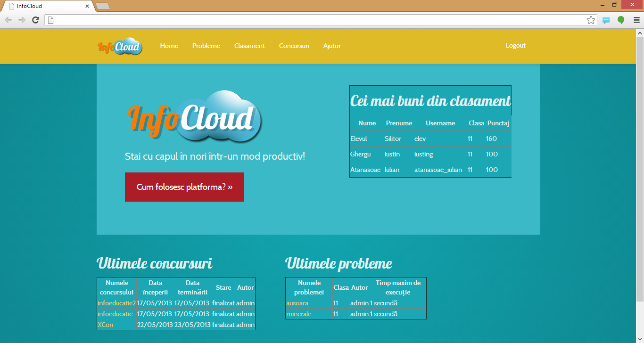
Task: Open the XCon contest link
Action: [105, 325]
